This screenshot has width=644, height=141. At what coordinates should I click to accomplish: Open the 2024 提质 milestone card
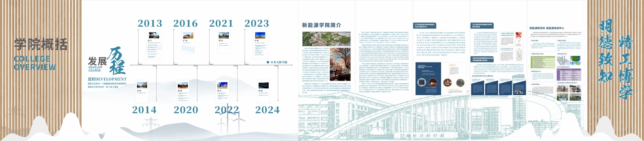[x=264, y=92]
